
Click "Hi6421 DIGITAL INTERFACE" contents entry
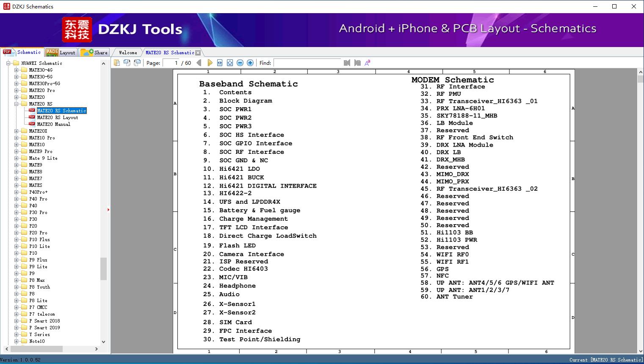point(268,186)
